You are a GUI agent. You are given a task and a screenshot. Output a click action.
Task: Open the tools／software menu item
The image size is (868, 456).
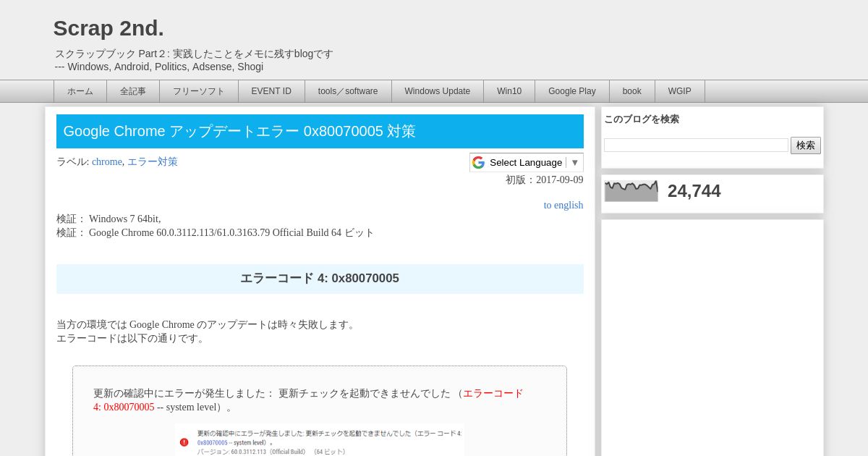(348, 91)
